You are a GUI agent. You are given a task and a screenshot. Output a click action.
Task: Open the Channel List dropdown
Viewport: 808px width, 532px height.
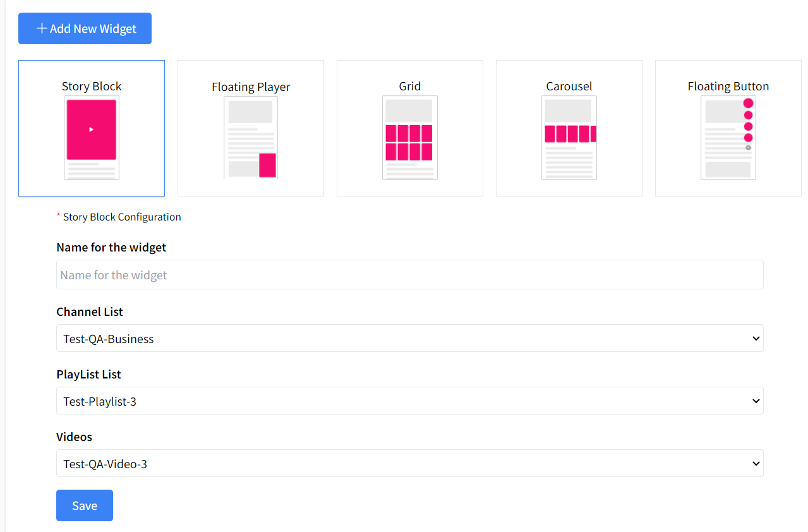point(410,338)
